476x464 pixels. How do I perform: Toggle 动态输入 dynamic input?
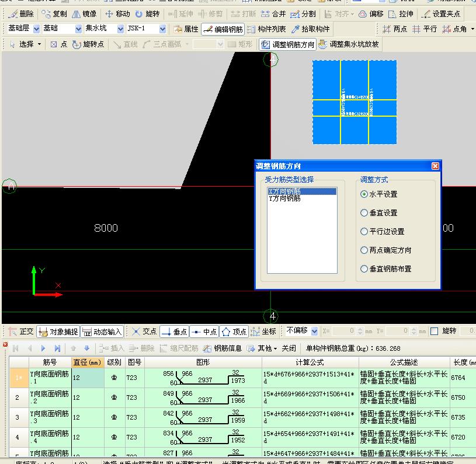click(x=102, y=332)
